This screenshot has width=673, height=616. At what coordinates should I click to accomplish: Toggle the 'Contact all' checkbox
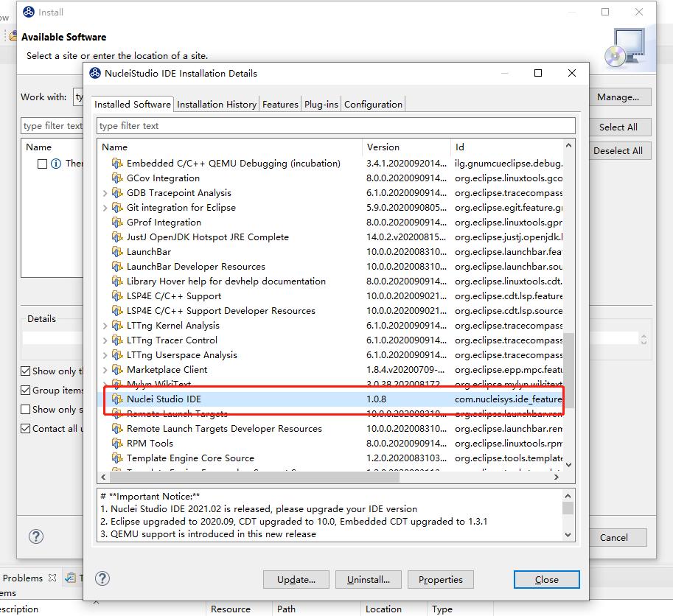coord(25,429)
